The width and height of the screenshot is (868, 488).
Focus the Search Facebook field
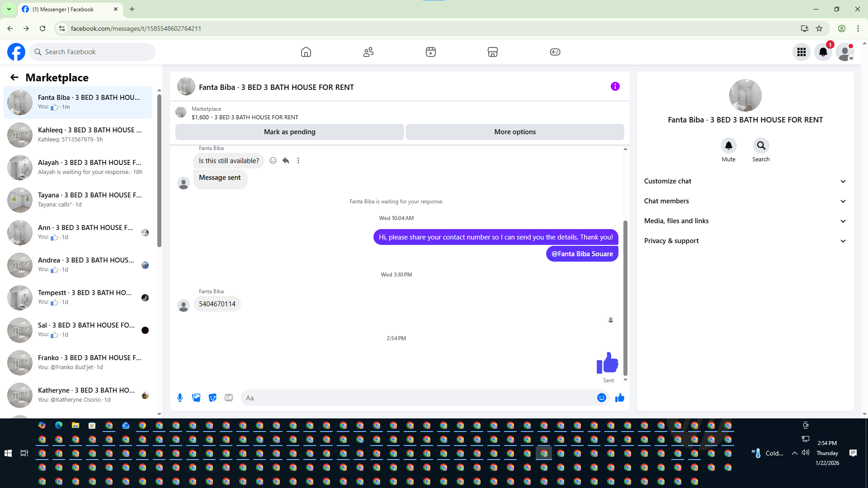coord(92,52)
